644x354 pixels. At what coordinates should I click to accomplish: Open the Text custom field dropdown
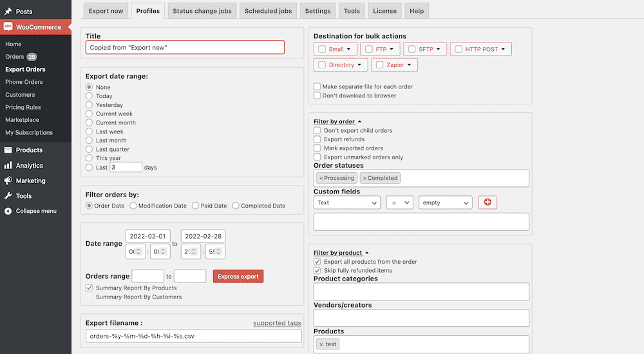tap(346, 202)
